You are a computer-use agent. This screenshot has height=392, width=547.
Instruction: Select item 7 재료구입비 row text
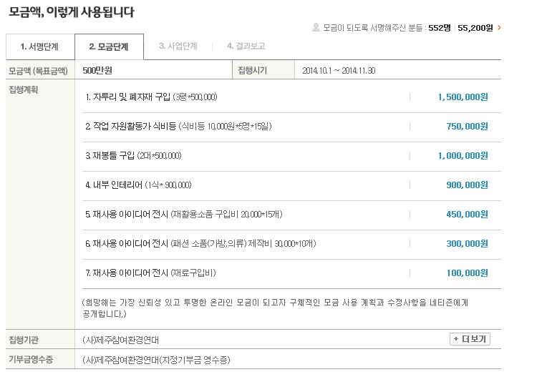[x=150, y=273]
